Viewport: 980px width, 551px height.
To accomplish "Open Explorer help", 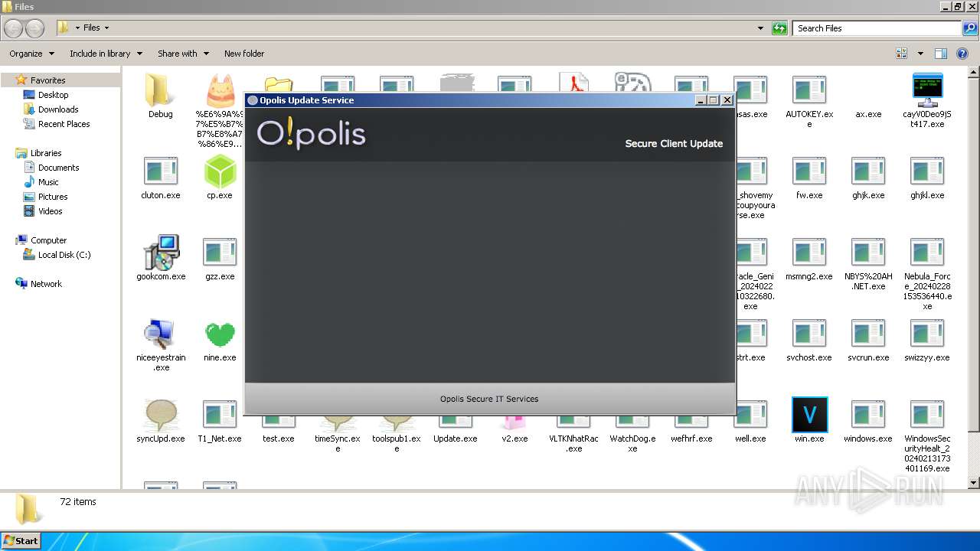I will (962, 54).
